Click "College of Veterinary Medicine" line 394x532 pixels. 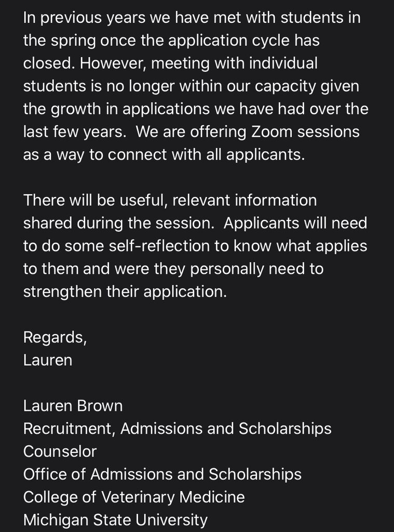pos(134,497)
